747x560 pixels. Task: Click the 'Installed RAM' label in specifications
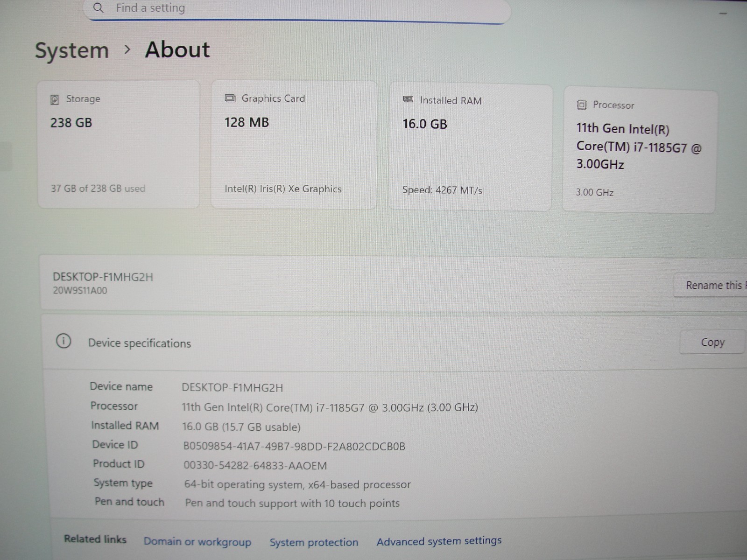(x=125, y=425)
